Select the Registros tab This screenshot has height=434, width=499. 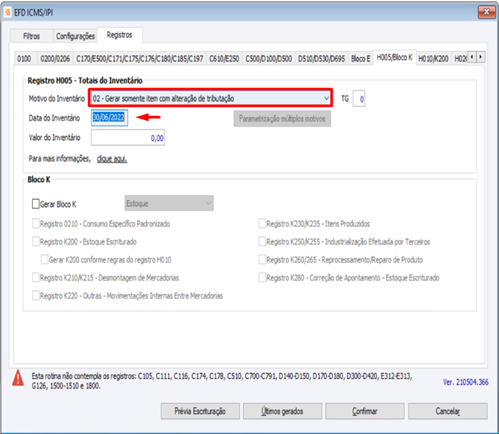[119, 35]
